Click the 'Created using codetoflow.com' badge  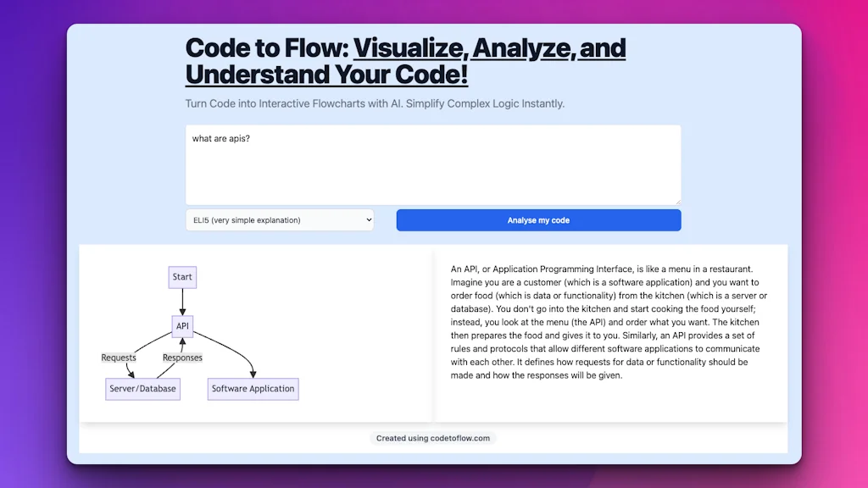pyautogui.click(x=431, y=438)
